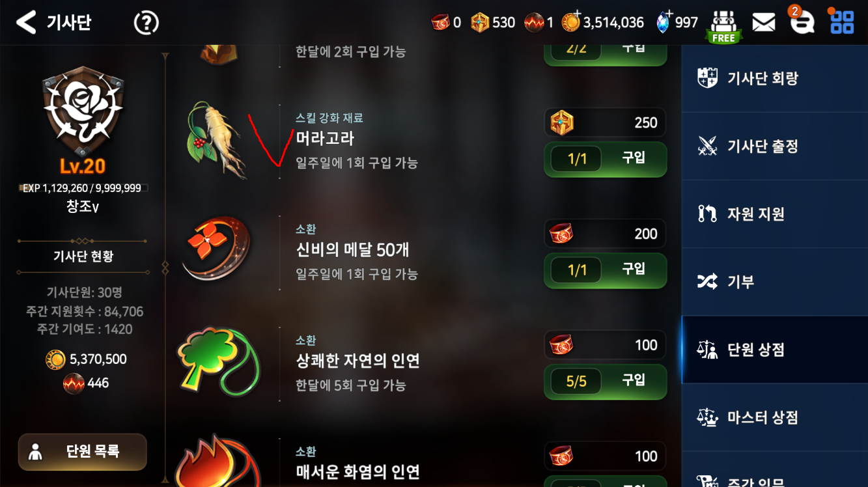This screenshot has width=868, height=487.
Task: Switch to 기사단 출정 menu
Action: 775,146
